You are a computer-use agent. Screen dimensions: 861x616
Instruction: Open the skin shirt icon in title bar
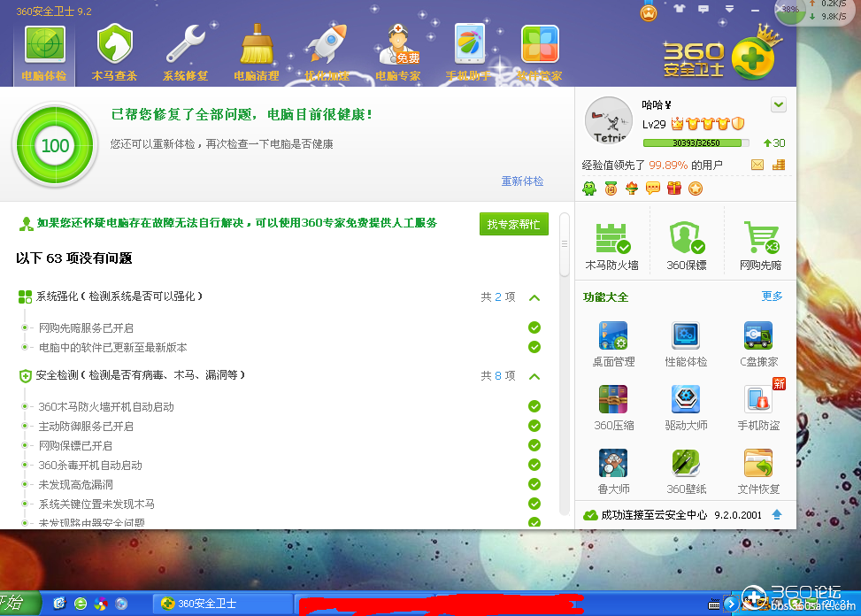point(680,9)
